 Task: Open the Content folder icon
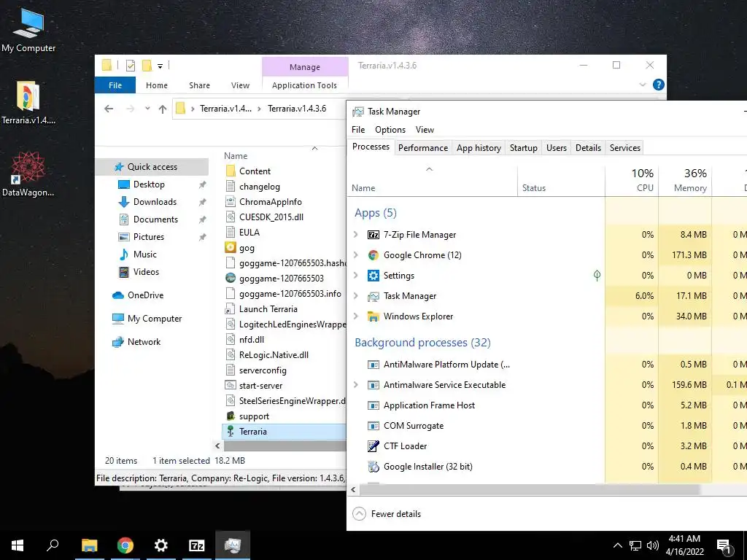(x=231, y=171)
